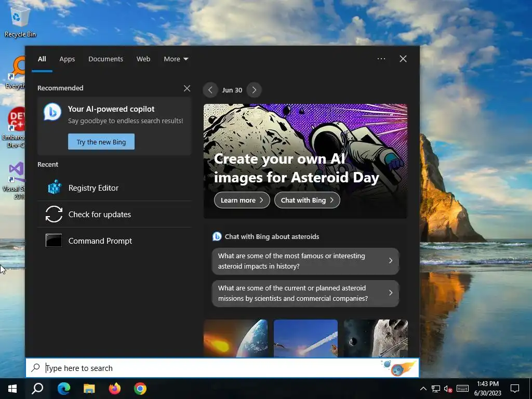This screenshot has height=399, width=532.
Task: Open the meteor approaching Earth thumbnail
Action: 235,338
